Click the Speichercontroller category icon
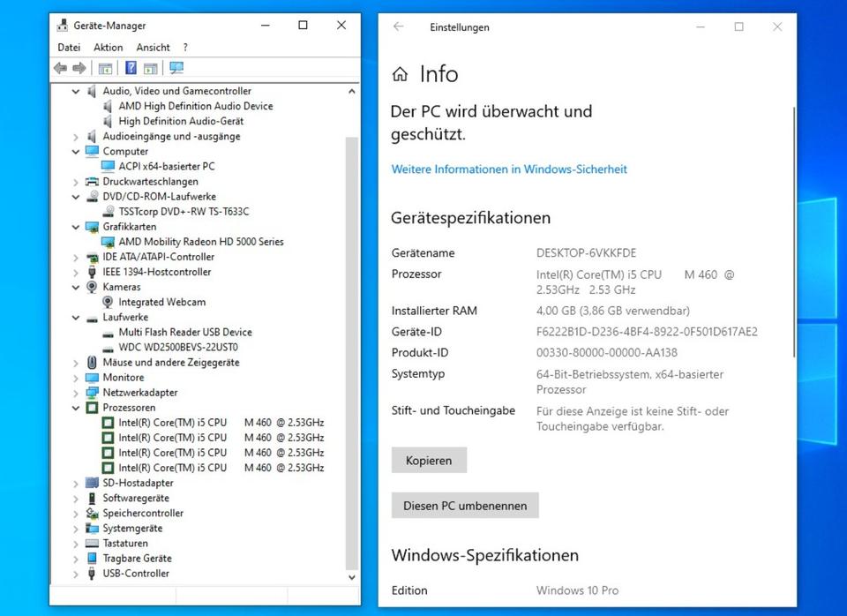This screenshot has height=616, width=847. 93,514
